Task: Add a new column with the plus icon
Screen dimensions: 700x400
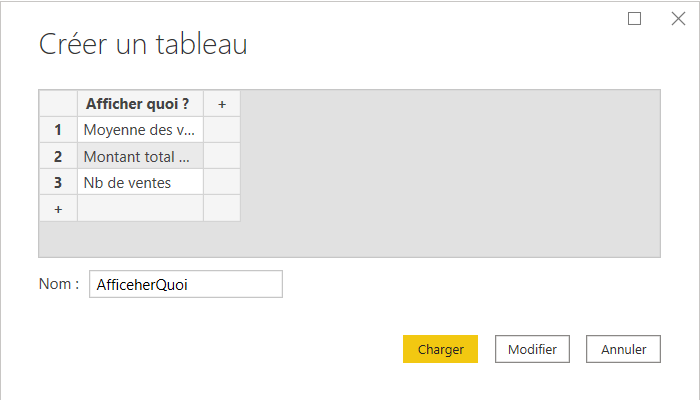Action: click(x=222, y=104)
